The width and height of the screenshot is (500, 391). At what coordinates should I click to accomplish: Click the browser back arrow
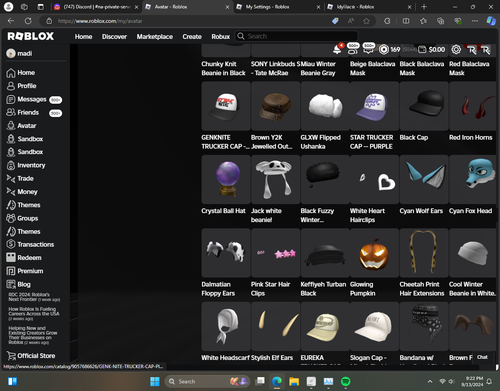coord(11,21)
